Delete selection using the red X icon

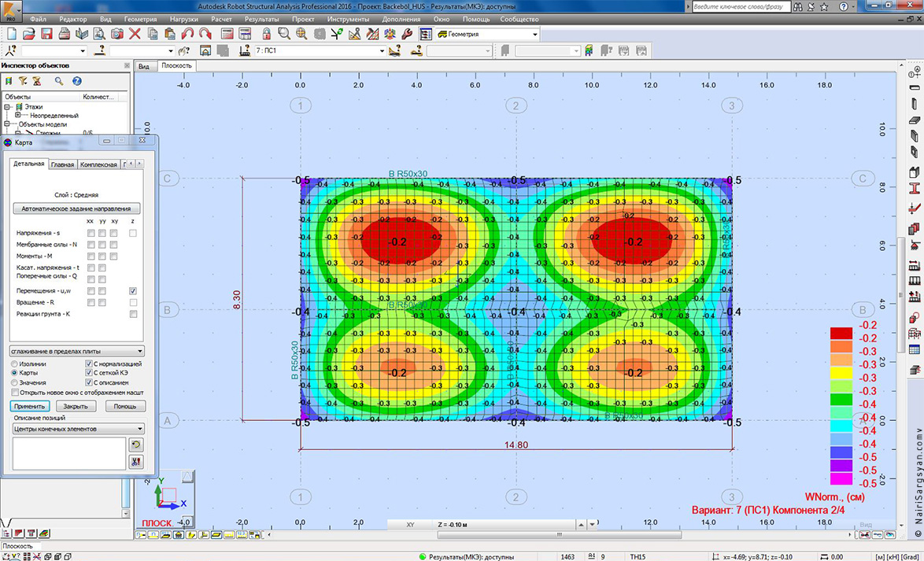(x=135, y=34)
